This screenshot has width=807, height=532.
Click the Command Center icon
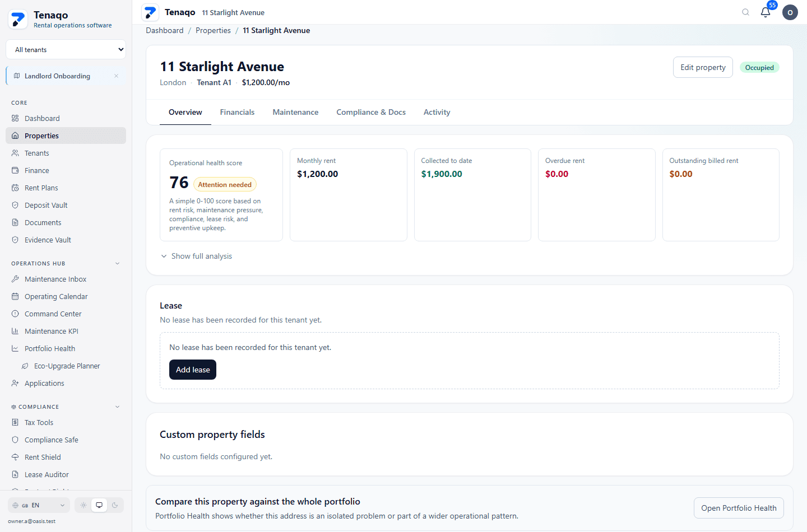click(15, 314)
